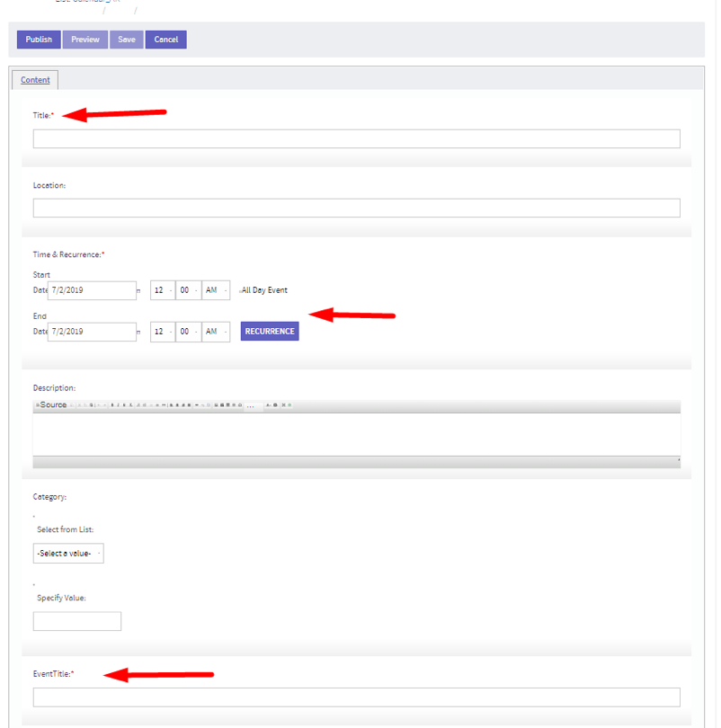721x728 pixels.
Task: Focus the EventTitle input field
Action: pos(356,697)
